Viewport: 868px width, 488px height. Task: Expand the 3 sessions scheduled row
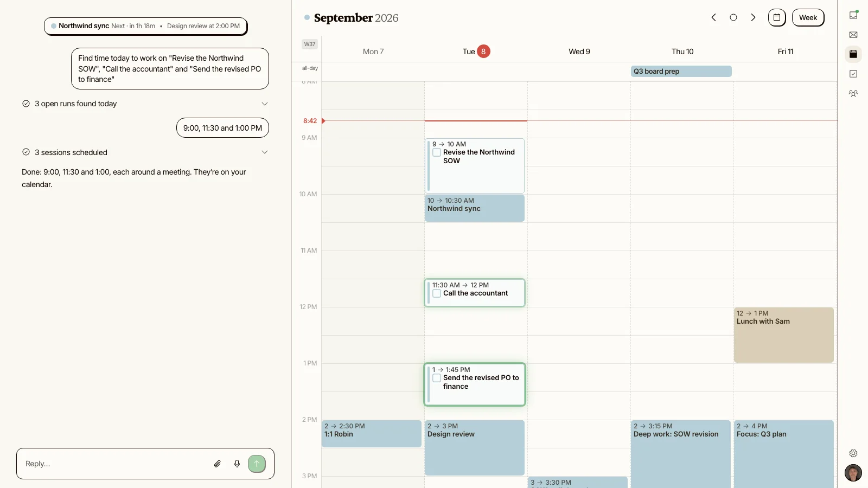(145, 152)
